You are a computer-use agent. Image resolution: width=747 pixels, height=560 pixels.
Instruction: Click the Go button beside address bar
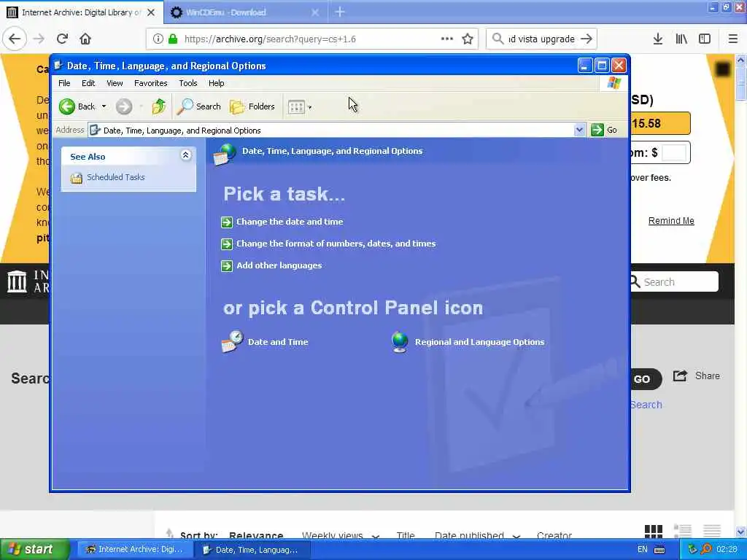pos(604,130)
